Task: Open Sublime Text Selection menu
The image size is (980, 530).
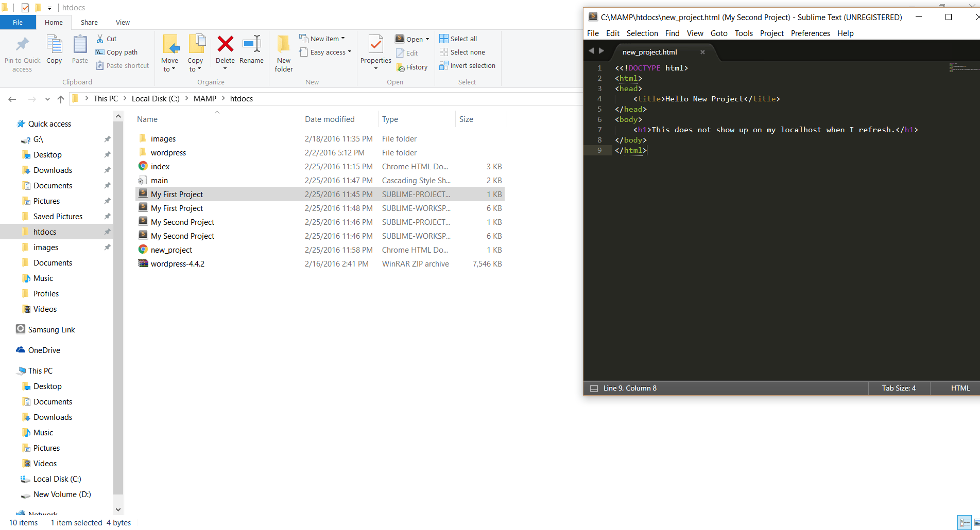Action: point(642,33)
